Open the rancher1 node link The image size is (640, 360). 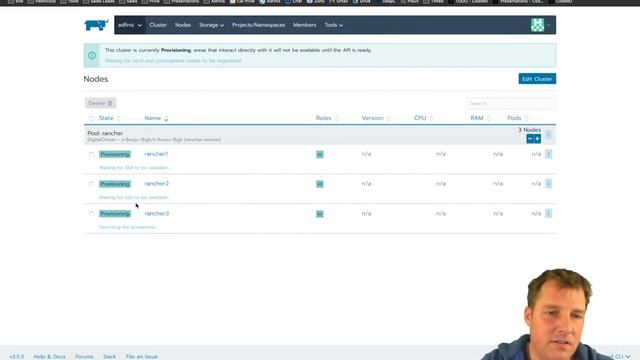[x=156, y=154]
